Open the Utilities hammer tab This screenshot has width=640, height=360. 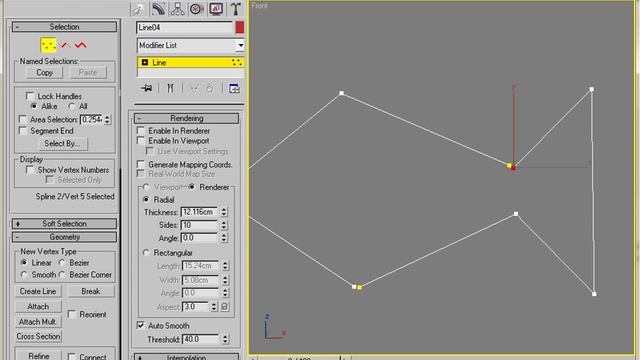point(235,9)
